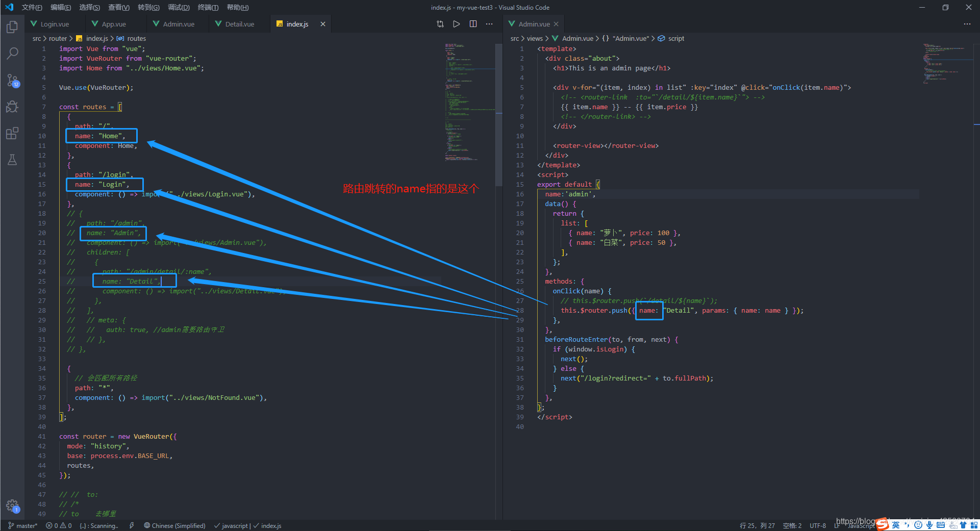
Task: Click the Run triangle button in the editor toolbar
Action: (x=457, y=24)
